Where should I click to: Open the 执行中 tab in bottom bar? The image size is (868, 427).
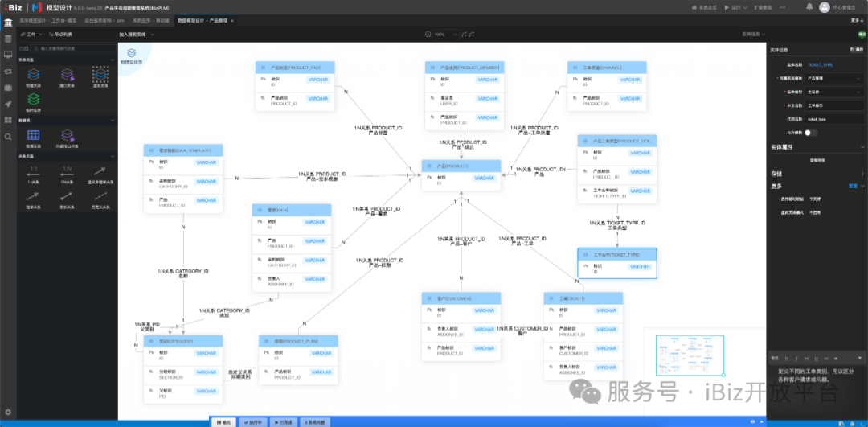[x=252, y=422]
